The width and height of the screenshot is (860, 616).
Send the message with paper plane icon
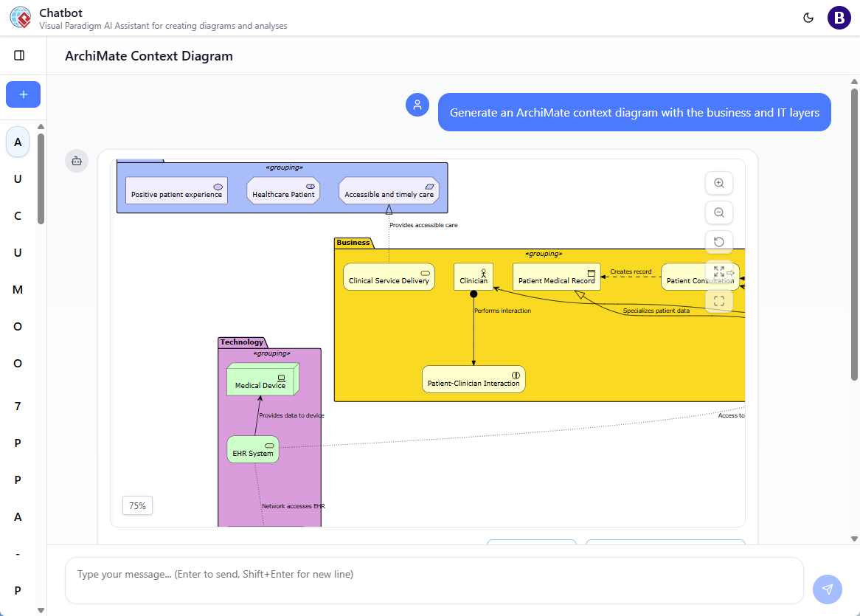[x=828, y=589]
